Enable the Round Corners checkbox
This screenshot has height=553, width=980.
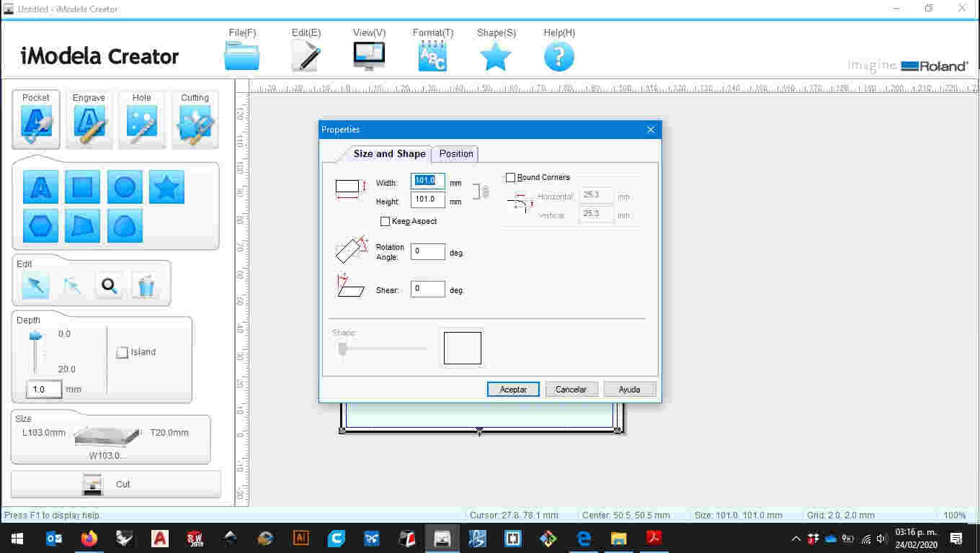click(x=511, y=177)
